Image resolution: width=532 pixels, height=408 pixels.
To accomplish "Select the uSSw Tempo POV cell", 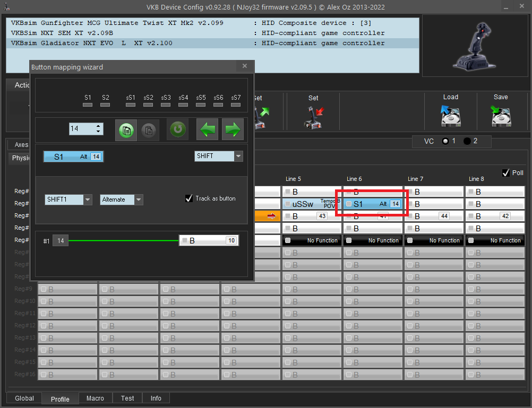I will pyautogui.click(x=312, y=204).
